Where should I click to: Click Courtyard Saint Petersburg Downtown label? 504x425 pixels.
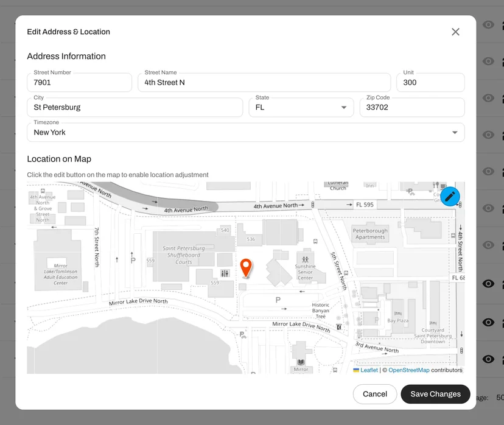pos(433,335)
